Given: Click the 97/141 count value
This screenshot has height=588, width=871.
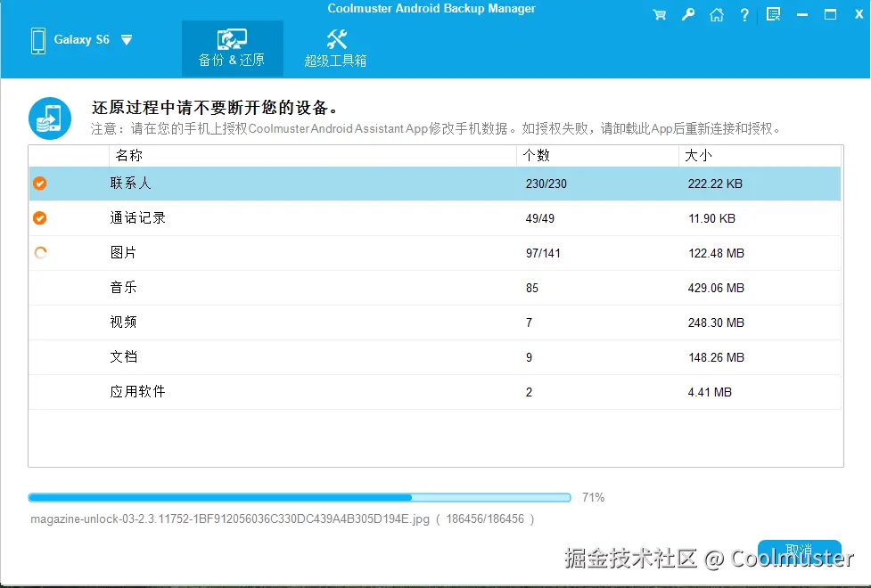Looking at the screenshot, I should click(543, 253).
